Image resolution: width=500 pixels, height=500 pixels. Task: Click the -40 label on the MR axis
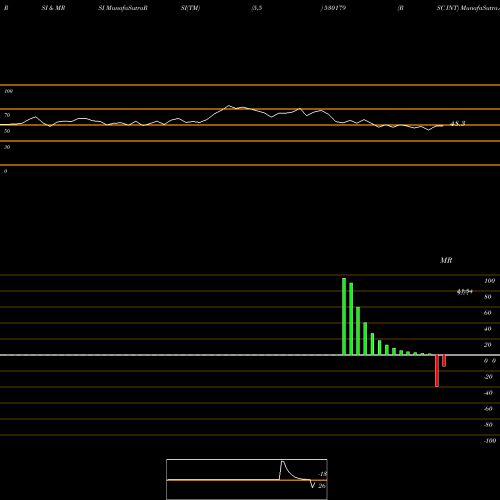click(488, 393)
